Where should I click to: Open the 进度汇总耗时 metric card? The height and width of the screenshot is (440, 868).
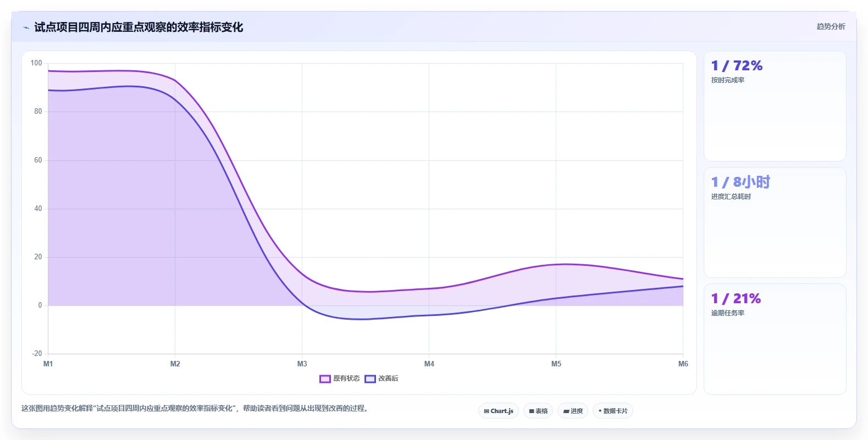(775, 222)
